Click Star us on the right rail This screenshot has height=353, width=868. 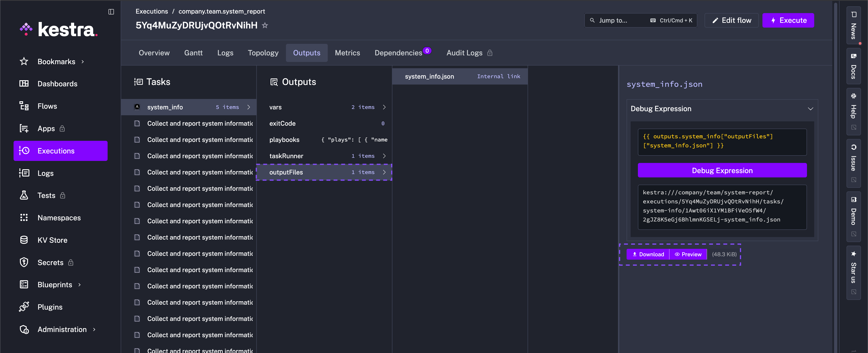pyautogui.click(x=853, y=273)
